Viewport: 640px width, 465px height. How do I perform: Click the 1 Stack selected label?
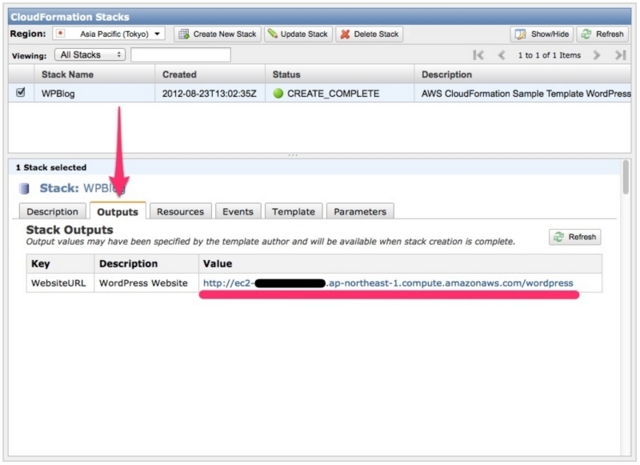[x=51, y=167]
